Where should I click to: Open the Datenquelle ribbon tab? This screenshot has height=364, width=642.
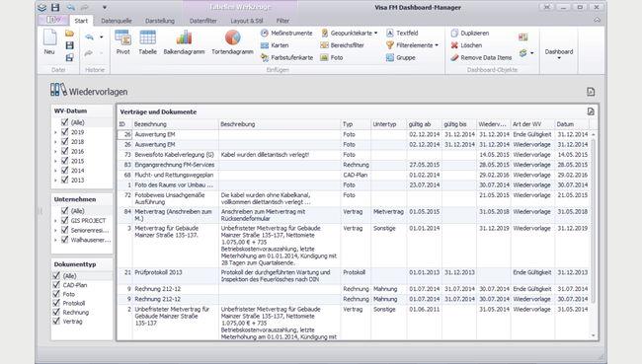(117, 21)
